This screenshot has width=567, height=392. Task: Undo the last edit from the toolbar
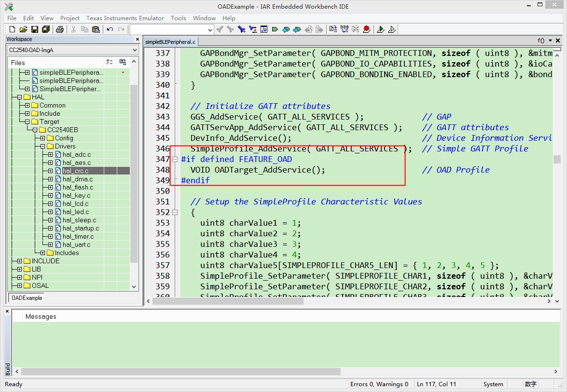110,29
